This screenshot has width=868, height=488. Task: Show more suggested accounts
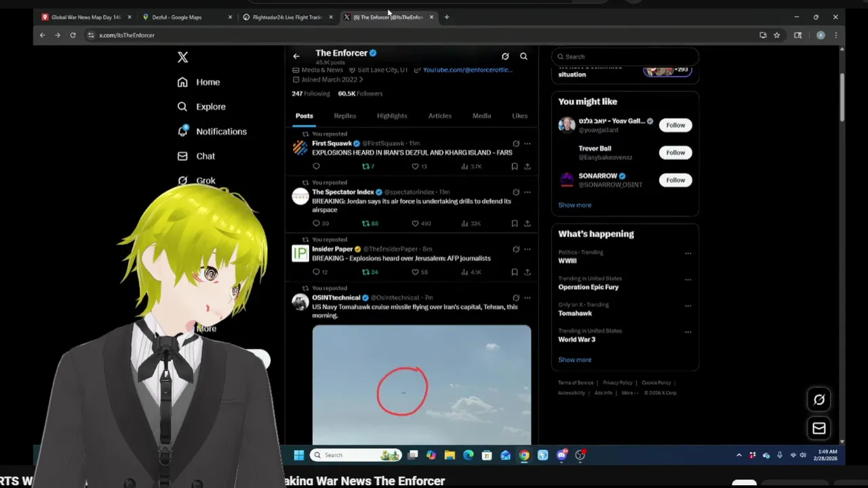[574, 205]
